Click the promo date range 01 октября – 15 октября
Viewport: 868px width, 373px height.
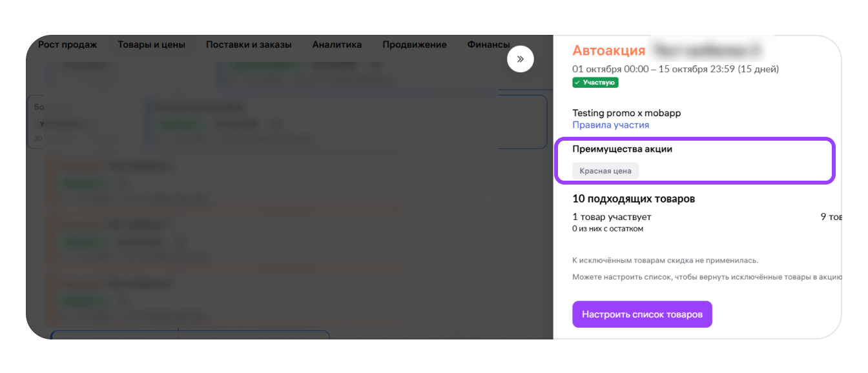(676, 69)
